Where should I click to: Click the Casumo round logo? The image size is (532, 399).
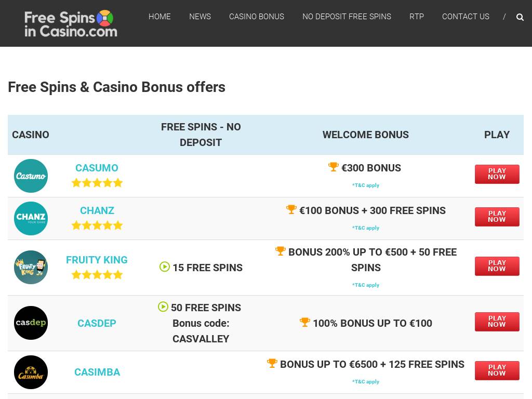click(31, 176)
